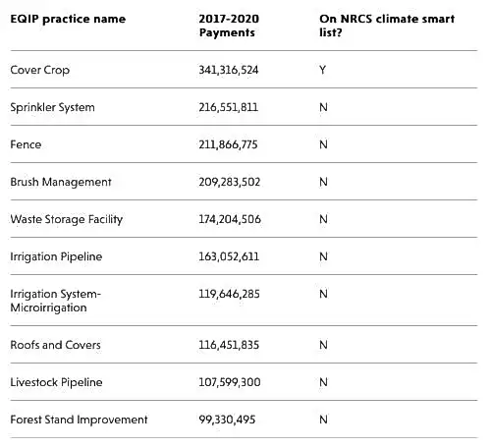
Task: Click the Y value for Cover Crop
Action: point(323,70)
